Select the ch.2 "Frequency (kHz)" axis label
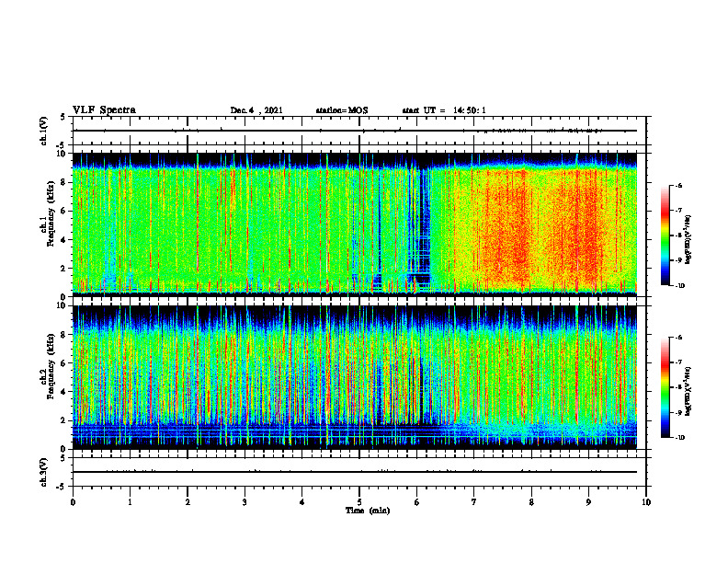 point(51,366)
